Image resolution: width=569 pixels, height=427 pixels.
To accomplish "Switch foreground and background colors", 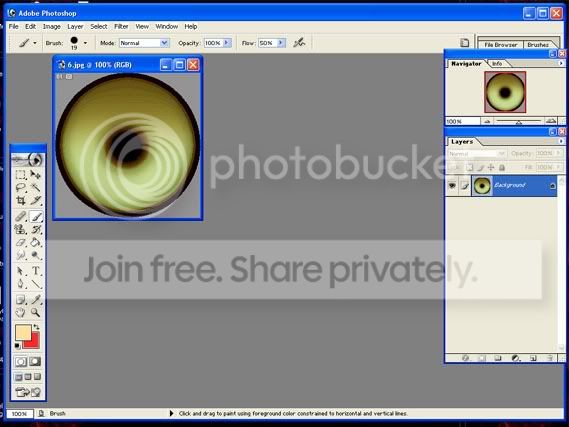I will (36, 327).
